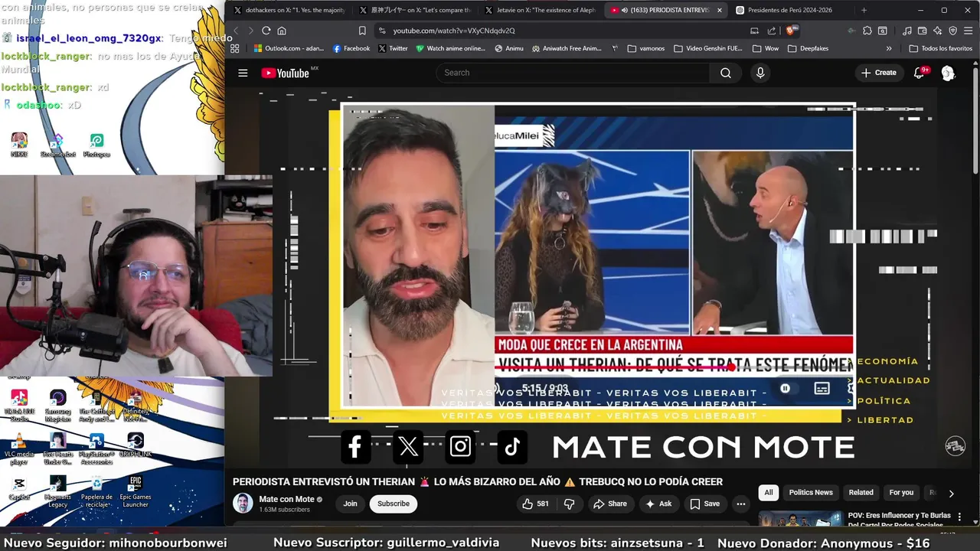Open the Brave Shields lion icon
Screen dimensions: 980x551
tap(792, 31)
